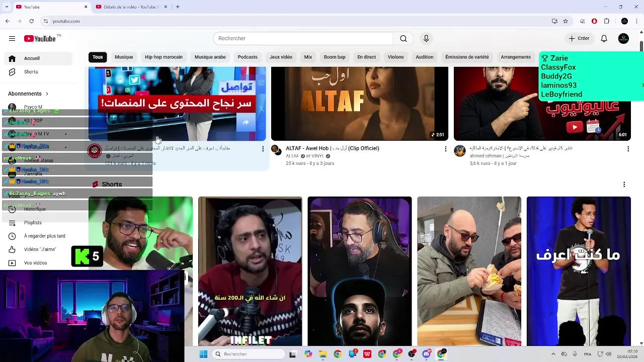Select the Boom bap chip
The width and height of the screenshot is (644, 362).
pos(335,57)
